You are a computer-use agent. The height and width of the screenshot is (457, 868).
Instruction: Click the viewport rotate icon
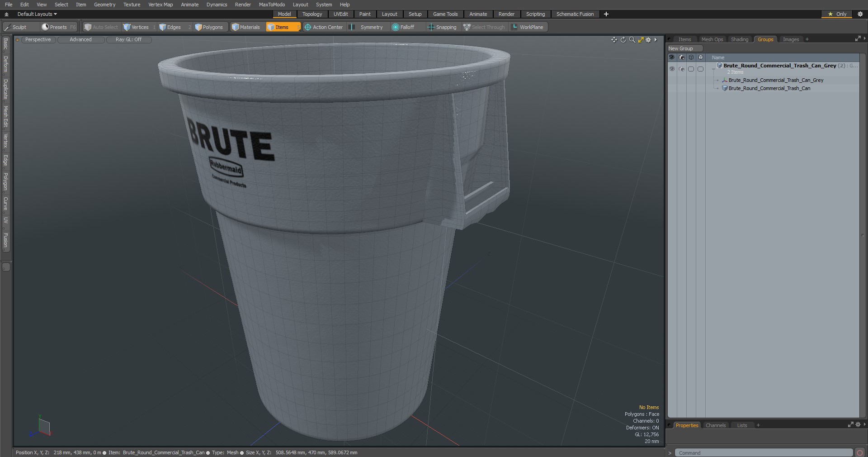pos(623,40)
